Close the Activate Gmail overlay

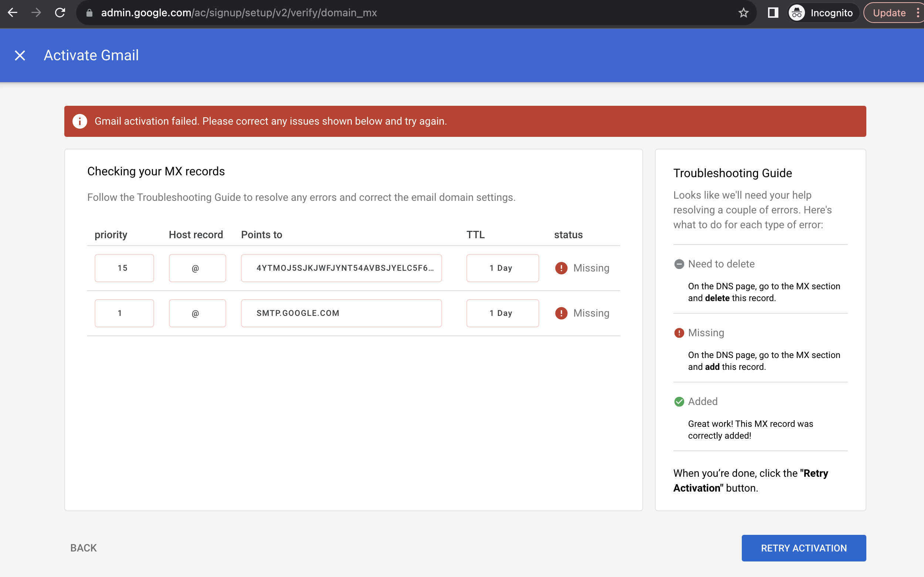point(20,55)
